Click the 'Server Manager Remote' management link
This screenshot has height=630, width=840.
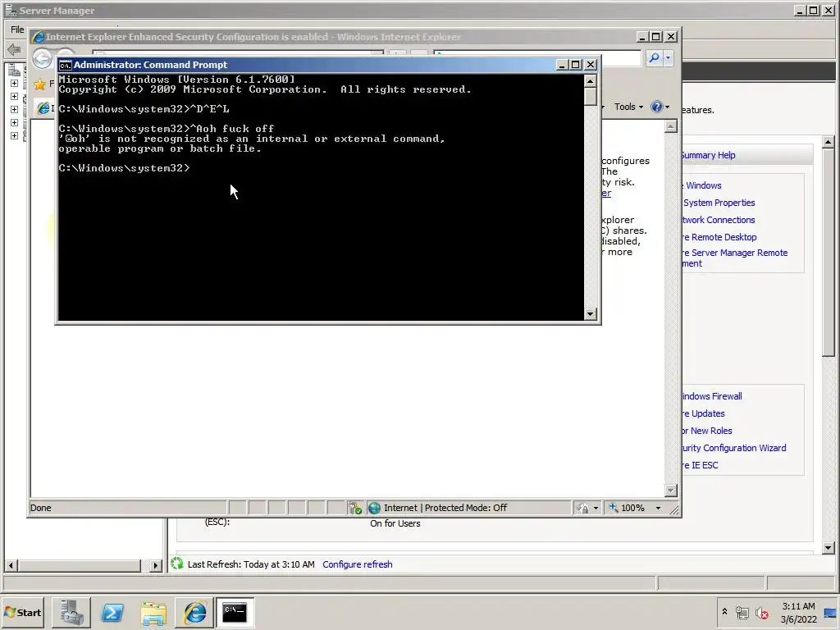(x=735, y=258)
